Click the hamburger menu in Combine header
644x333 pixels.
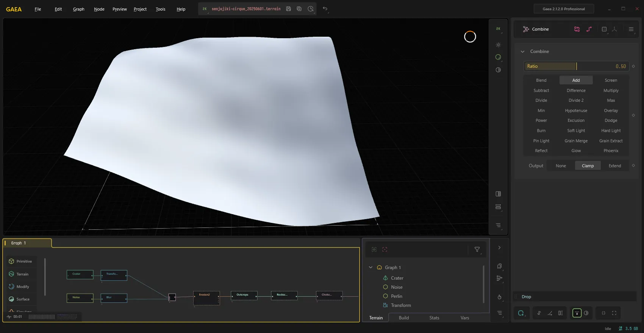click(x=631, y=29)
